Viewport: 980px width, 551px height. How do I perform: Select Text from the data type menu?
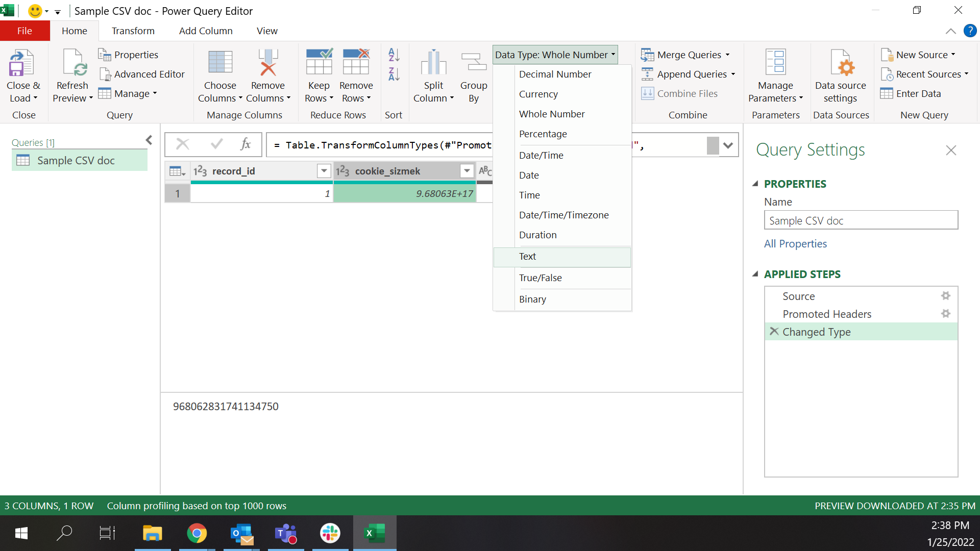(x=527, y=257)
